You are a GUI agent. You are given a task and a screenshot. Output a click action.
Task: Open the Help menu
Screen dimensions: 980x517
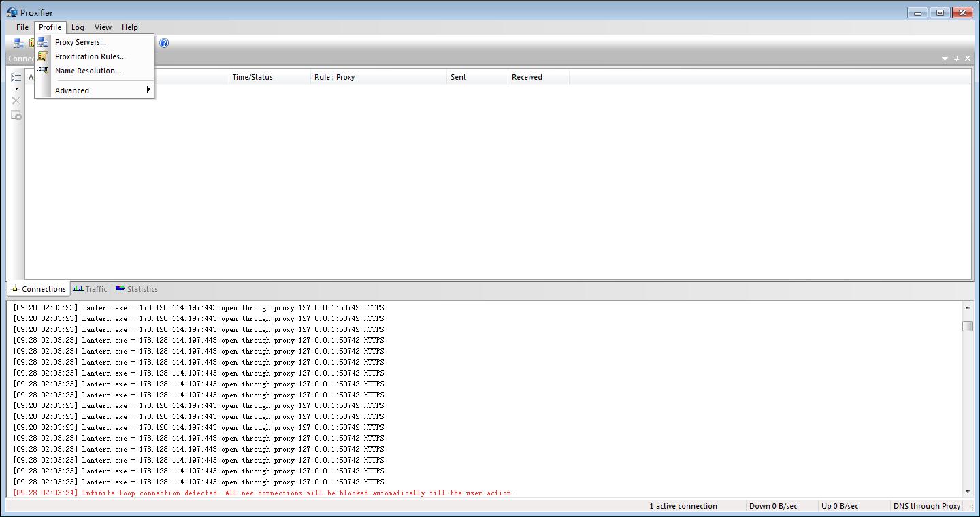click(x=130, y=27)
